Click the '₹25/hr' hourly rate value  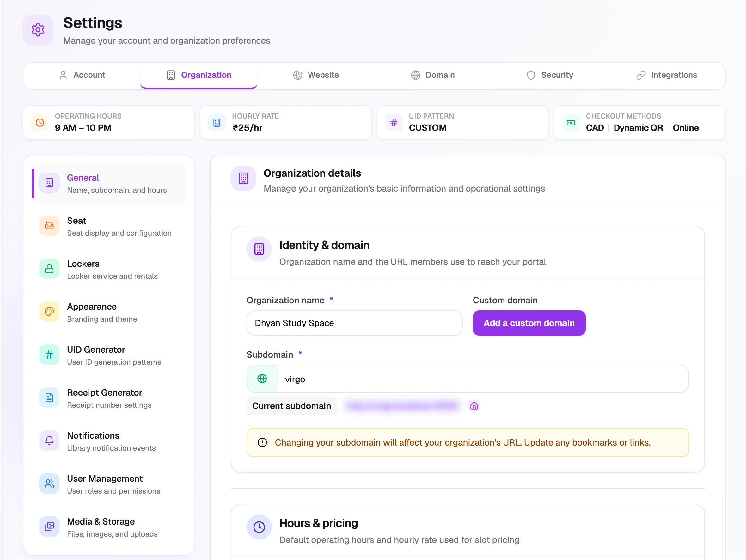coord(247,128)
